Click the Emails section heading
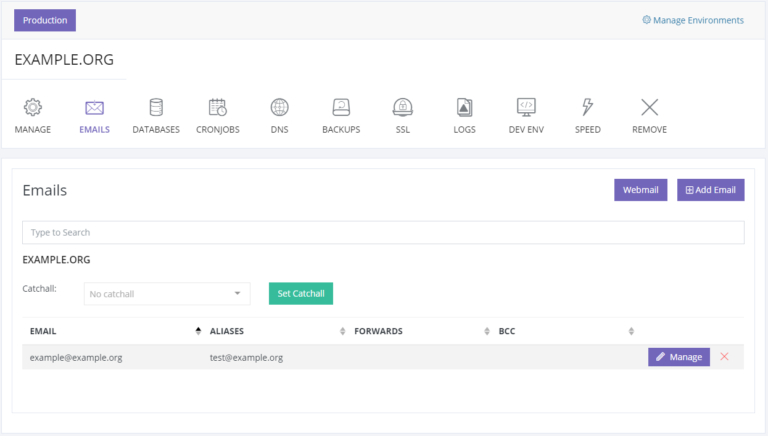768x436 pixels. coord(45,190)
